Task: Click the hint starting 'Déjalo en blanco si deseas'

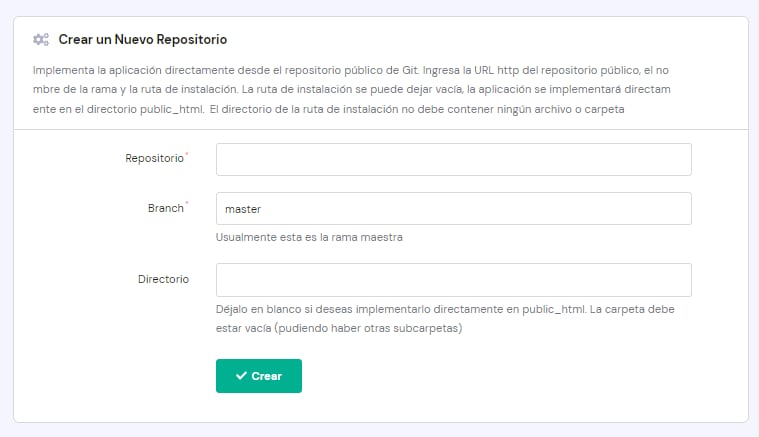Action: 445,318
